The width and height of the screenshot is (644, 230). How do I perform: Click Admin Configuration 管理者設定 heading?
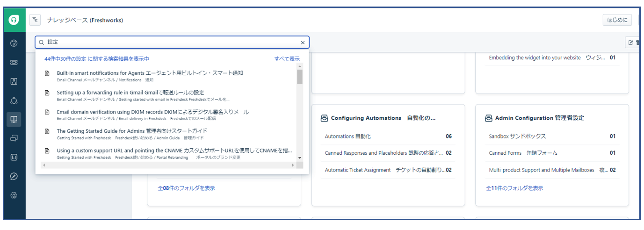click(539, 118)
